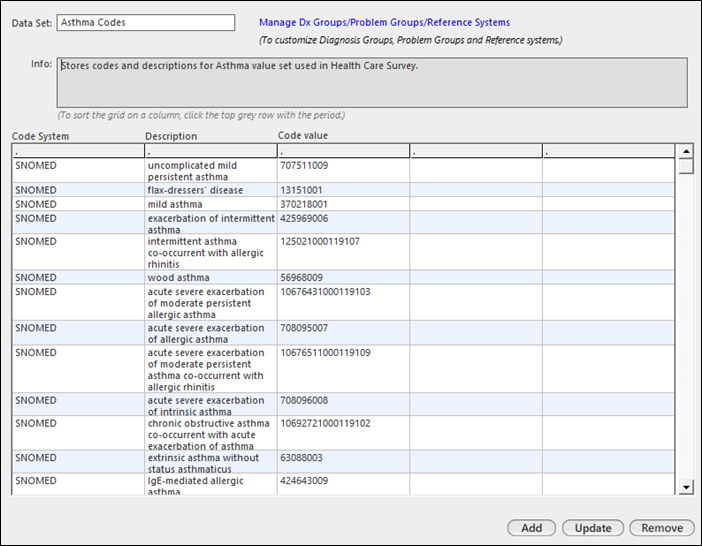702x546 pixels.
Task: Select code value 125021000119107
Action: tap(343, 252)
